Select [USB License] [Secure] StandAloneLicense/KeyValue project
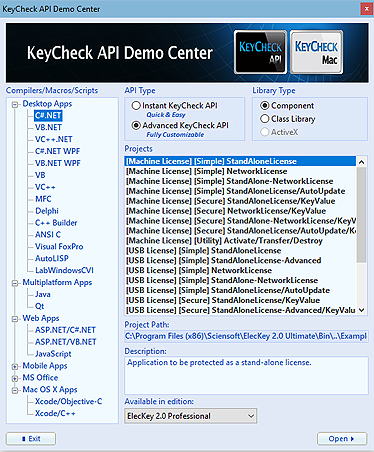Screen dimensions: 374x452 pyautogui.click(x=240, y=300)
